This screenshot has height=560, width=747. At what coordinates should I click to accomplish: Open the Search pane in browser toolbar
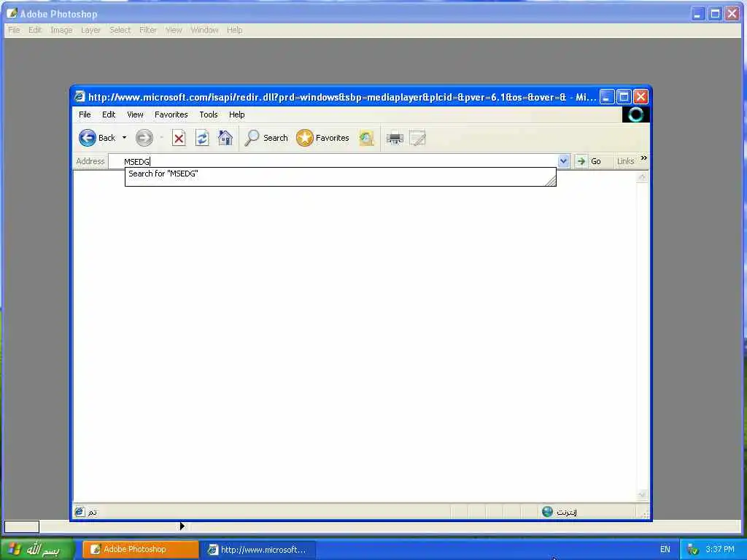coord(266,138)
